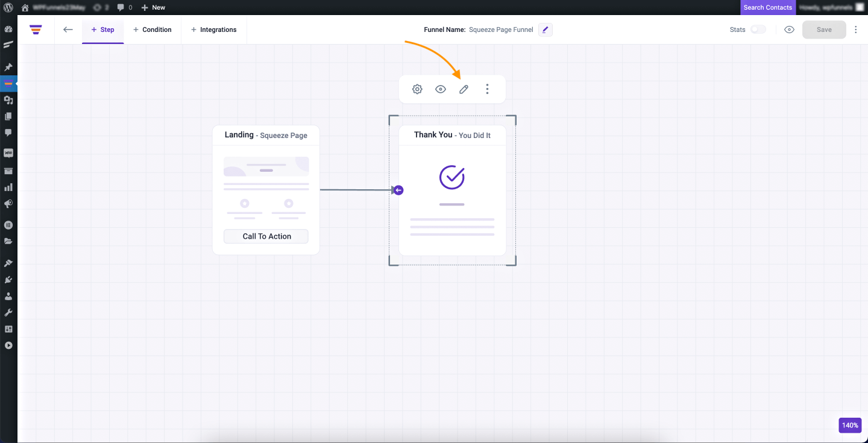Open updates icon in admin bar
This screenshot has width=868, height=443.
pyautogui.click(x=101, y=7)
